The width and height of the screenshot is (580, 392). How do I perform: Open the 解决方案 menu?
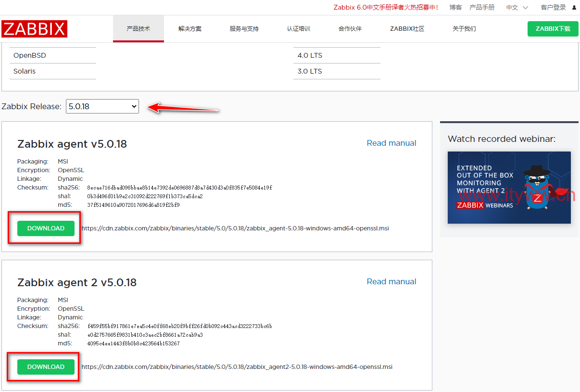(190, 29)
